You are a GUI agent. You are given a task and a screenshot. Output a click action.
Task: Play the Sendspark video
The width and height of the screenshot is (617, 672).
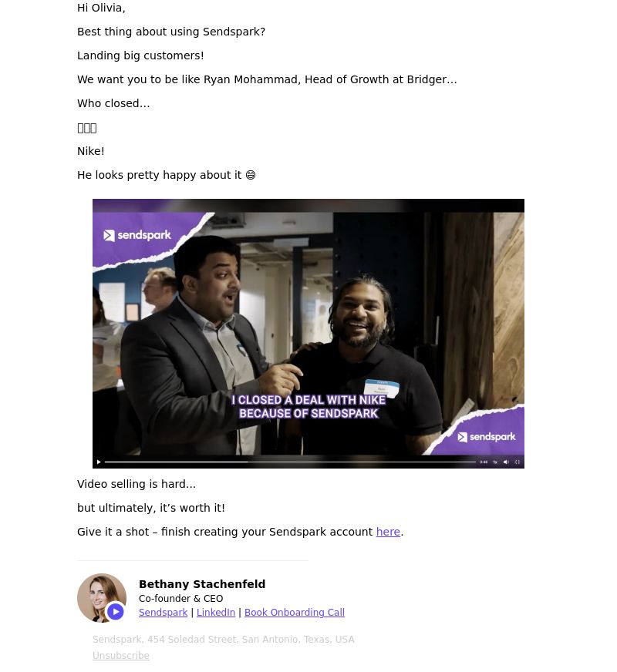pos(99,462)
